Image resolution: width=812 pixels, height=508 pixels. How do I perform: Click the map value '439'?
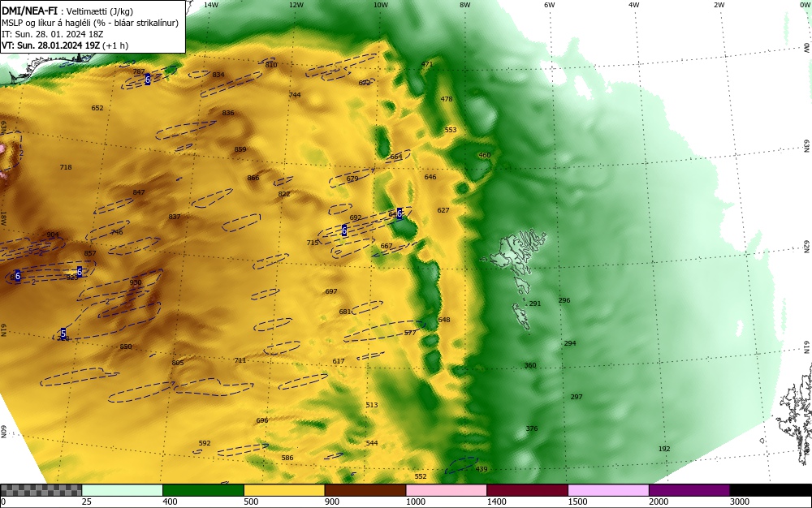tap(482, 470)
